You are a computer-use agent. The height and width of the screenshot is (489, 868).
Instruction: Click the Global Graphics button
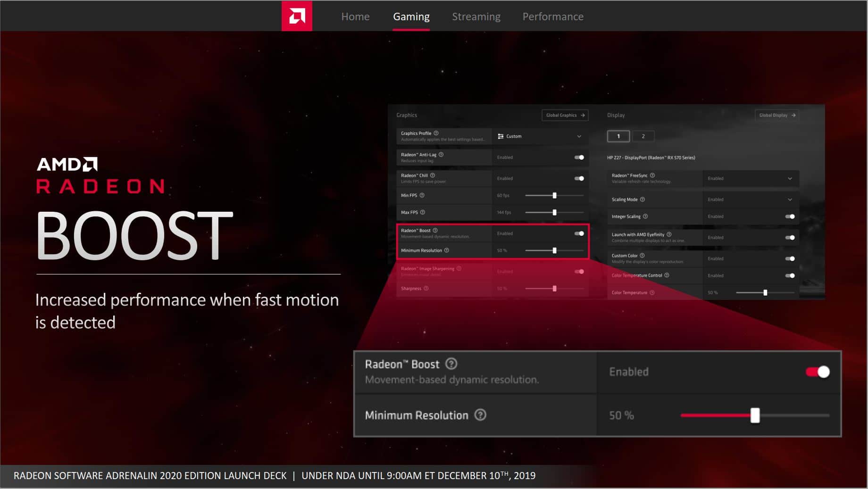coord(565,115)
